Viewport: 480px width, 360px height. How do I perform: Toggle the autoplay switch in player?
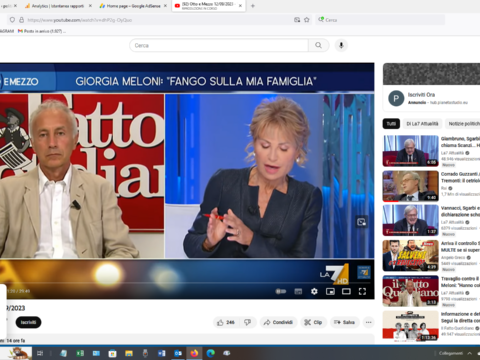click(x=281, y=292)
